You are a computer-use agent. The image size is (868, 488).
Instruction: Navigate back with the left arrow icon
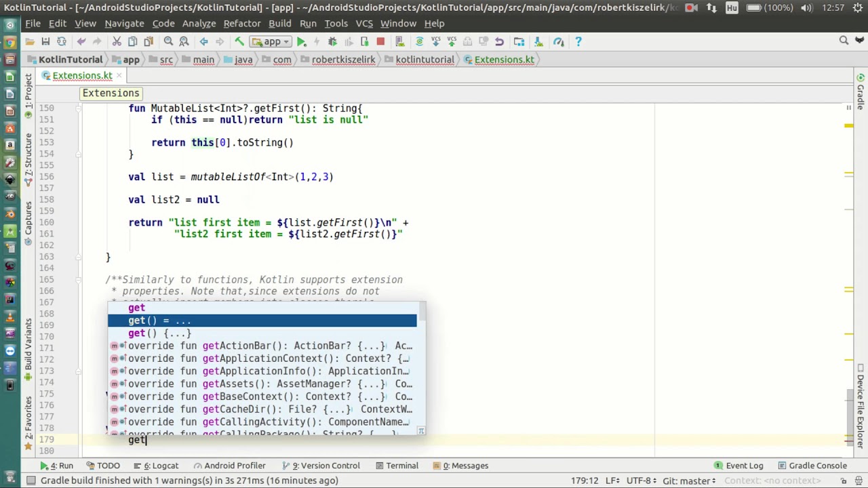(x=203, y=41)
